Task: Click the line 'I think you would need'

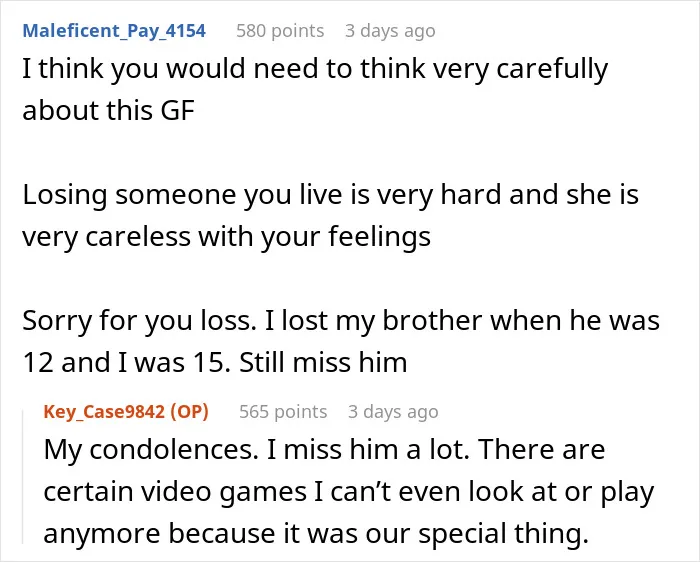Action: 315,69
